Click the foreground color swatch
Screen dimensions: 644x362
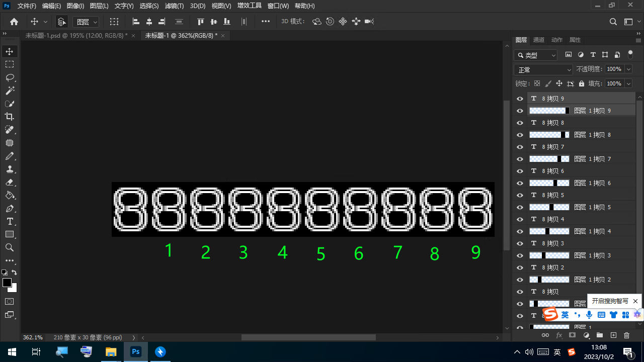[x=7, y=283]
